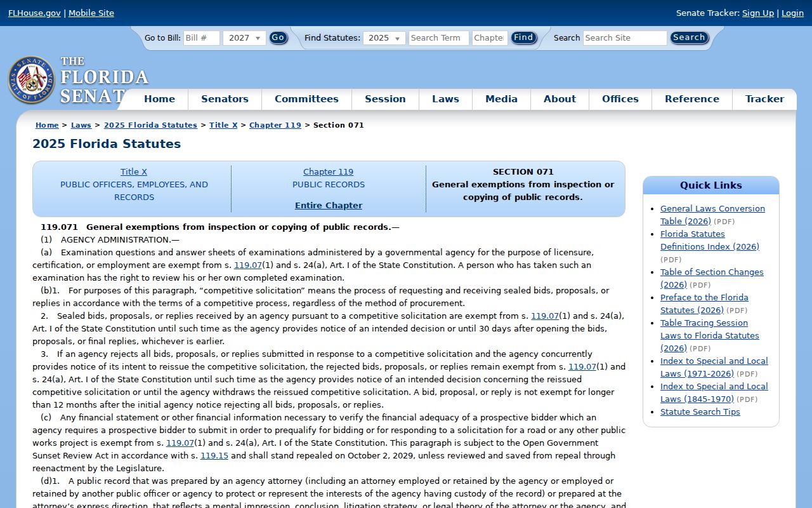The height and width of the screenshot is (508, 812).
Task: Click the Login link
Action: (792, 13)
